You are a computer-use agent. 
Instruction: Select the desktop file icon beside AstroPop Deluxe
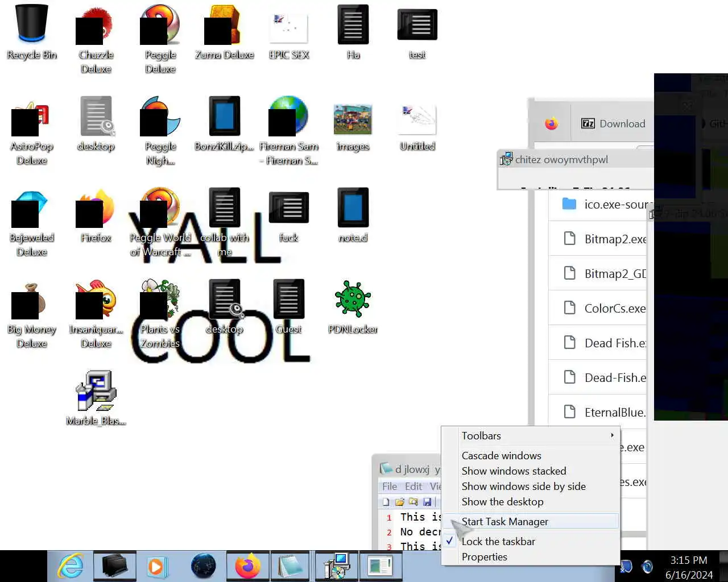coord(96,124)
